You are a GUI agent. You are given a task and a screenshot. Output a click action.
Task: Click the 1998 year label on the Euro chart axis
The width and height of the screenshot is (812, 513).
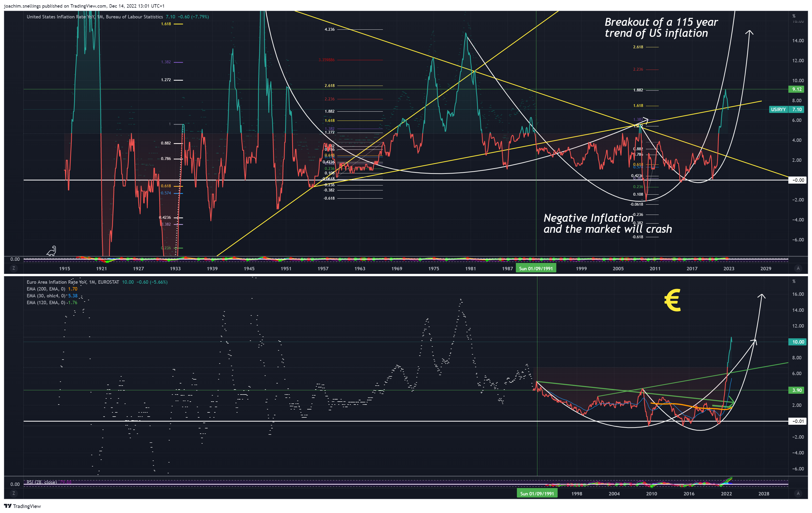[577, 494]
